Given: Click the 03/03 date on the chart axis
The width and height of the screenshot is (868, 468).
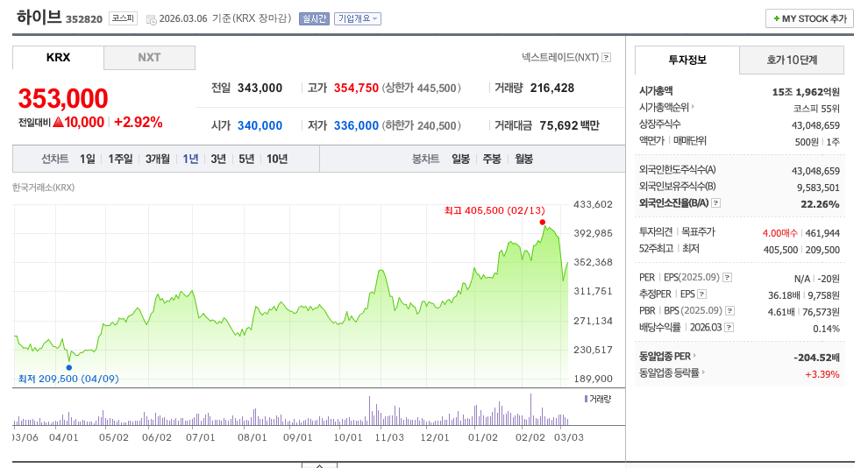Looking at the screenshot, I should [x=569, y=437].
